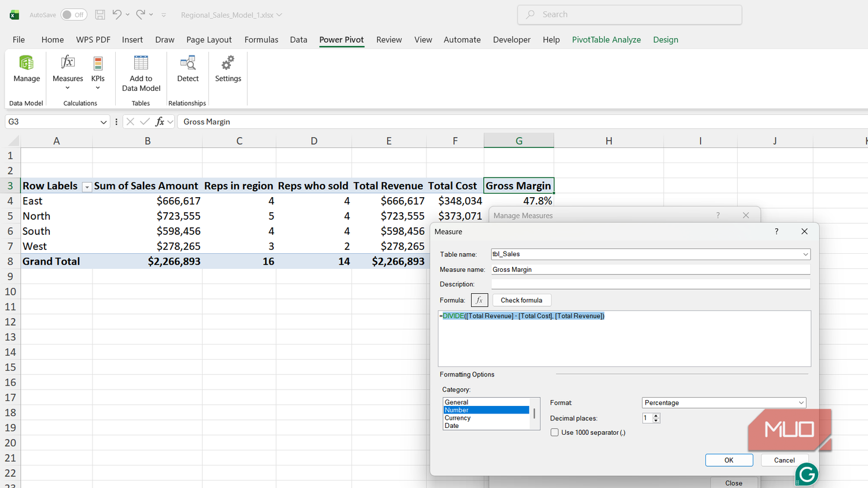Viewport: 868px width, 488px height.
Task: Increase decimal places with the stepper up arrow
Action: coord(656,416)
